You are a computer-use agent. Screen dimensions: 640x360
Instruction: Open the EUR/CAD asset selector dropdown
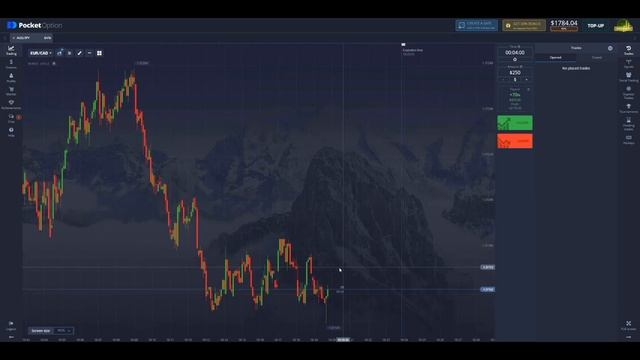point(40,53)
